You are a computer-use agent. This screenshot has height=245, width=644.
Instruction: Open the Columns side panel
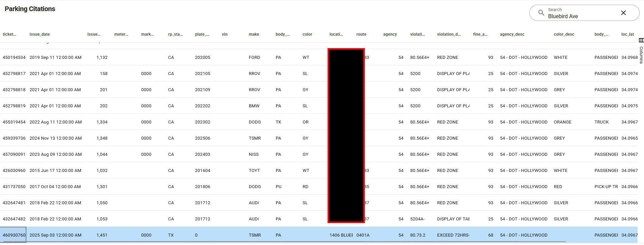(x=641, y=51)
